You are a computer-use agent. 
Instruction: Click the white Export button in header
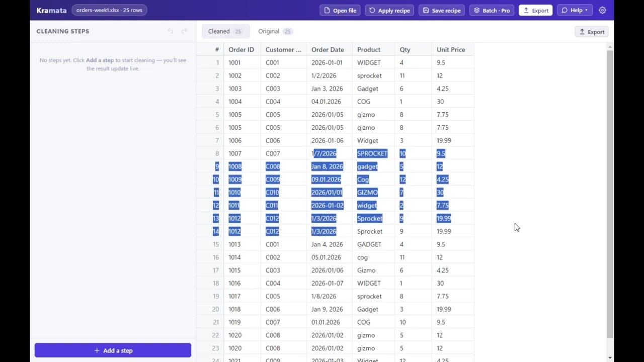click(x=535, y=10)
